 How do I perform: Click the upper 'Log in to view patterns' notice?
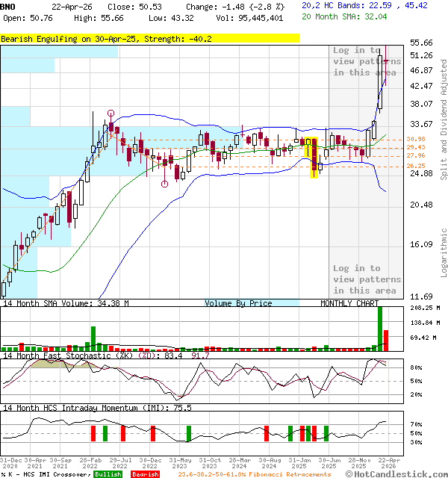click(367, 61)
